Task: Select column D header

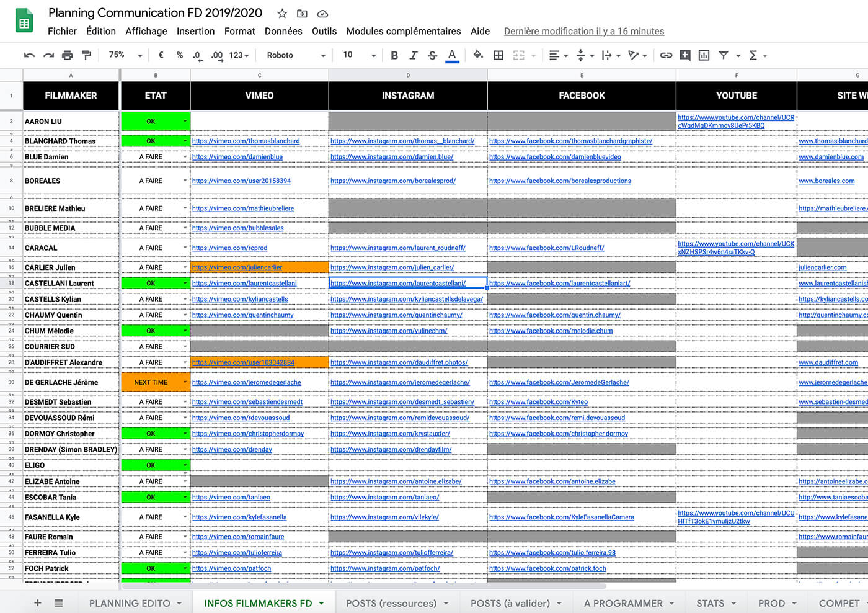Action: [408, 75]
